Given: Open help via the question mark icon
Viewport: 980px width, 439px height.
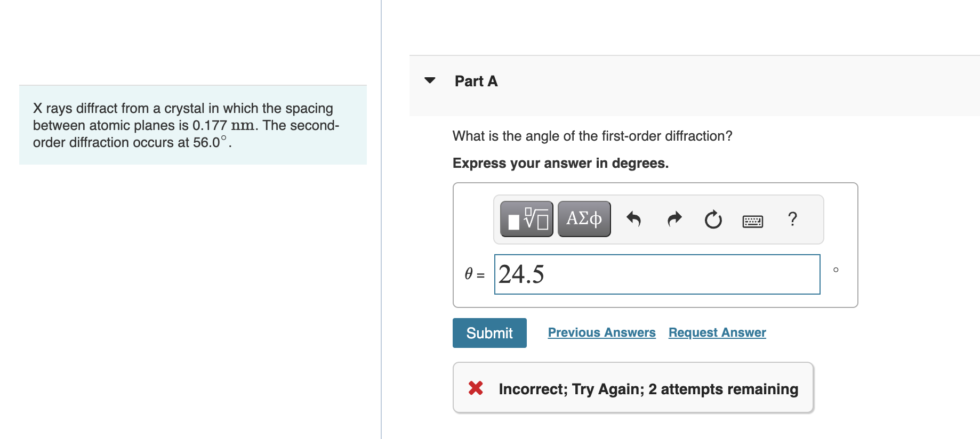Looking at the screenshot, I should [x=792, y=219].
